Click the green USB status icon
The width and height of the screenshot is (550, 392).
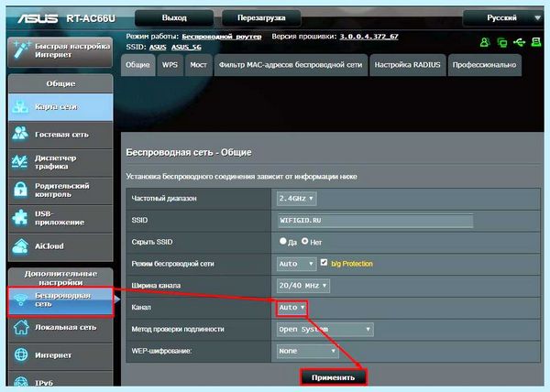pos(519,43)
